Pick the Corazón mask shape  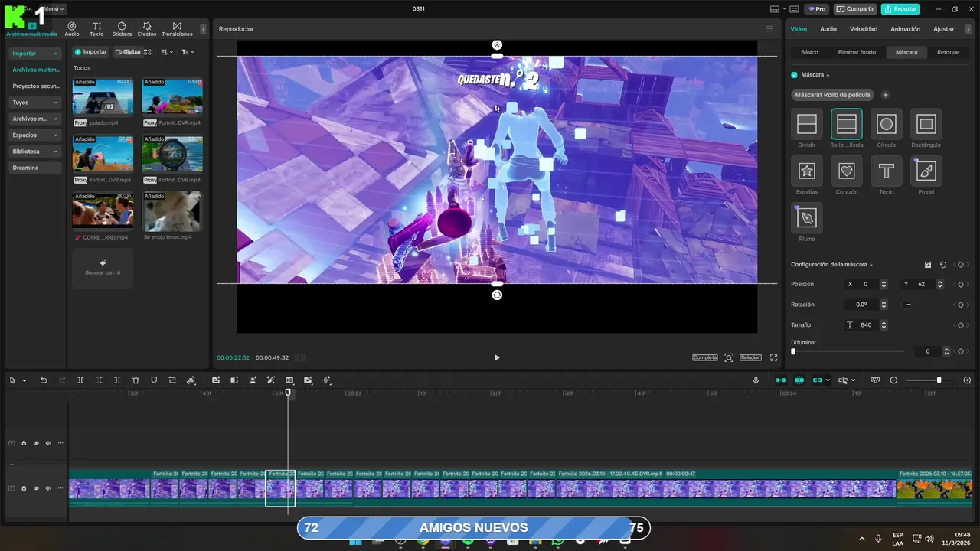click(847, 171)
